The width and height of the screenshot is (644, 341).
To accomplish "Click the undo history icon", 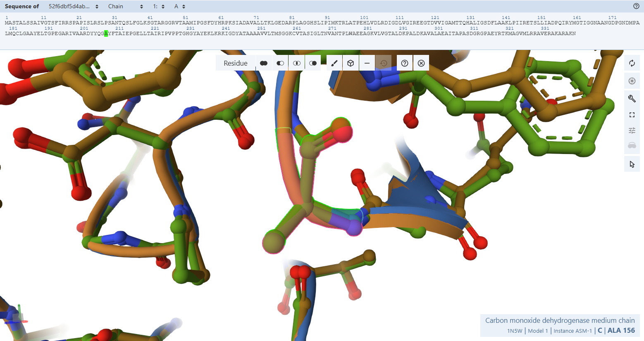I will coord(384,63).
